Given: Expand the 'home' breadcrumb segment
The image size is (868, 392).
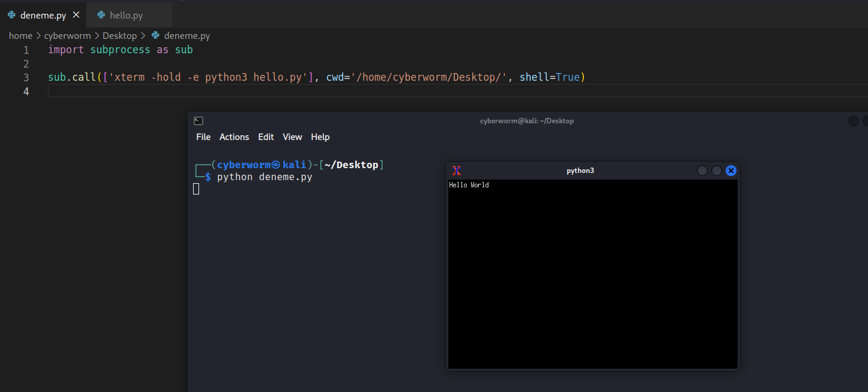Looking at the screenshot, I should tap(20, 36).
